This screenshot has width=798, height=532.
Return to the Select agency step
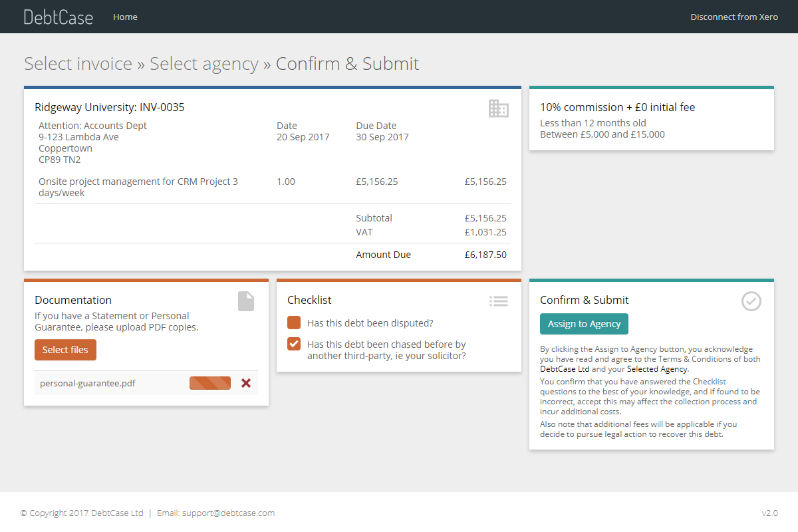click(x=204, y=64)
